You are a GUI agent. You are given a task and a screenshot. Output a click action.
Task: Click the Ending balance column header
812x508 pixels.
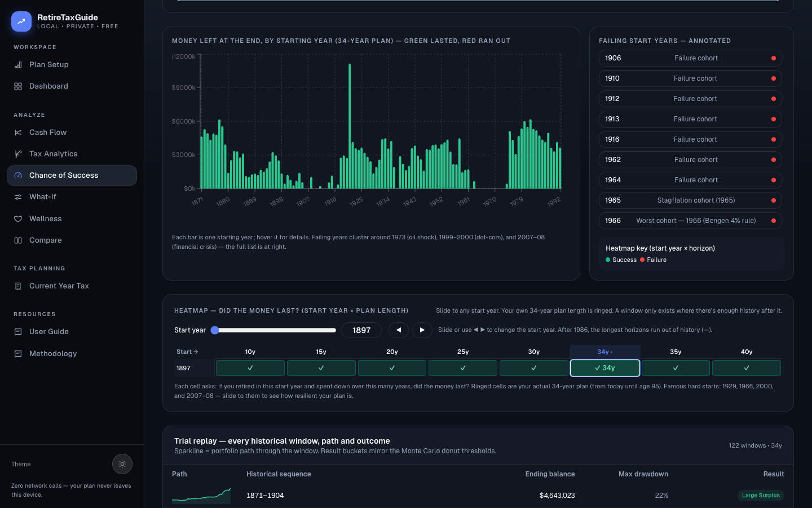click(550, 474)
